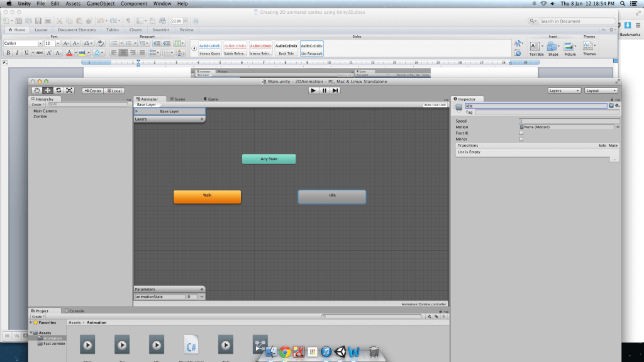This screenshot has height=362, width=644.
Task: Toggle the Foot IK checkbox
Action: click(x=521, y=133)
